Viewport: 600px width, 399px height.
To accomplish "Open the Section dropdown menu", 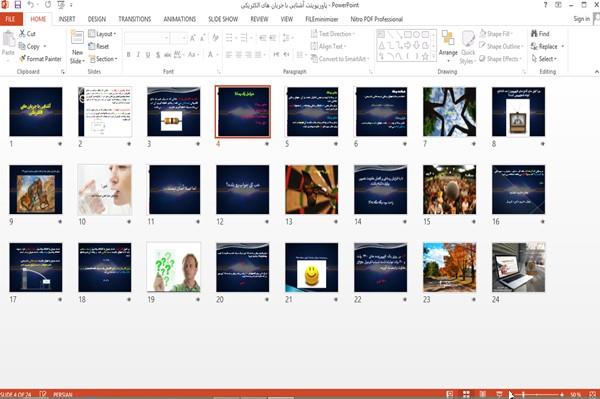I will click(103, 59).
